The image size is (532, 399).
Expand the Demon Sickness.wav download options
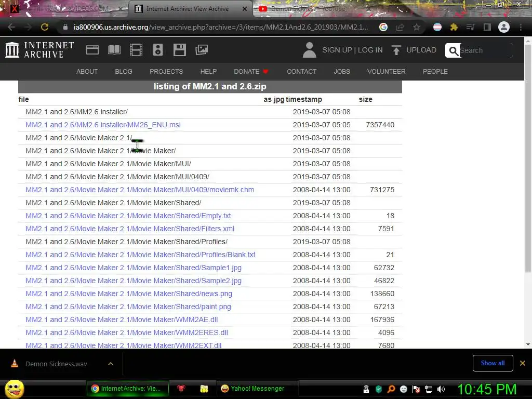tap(111, 364)
